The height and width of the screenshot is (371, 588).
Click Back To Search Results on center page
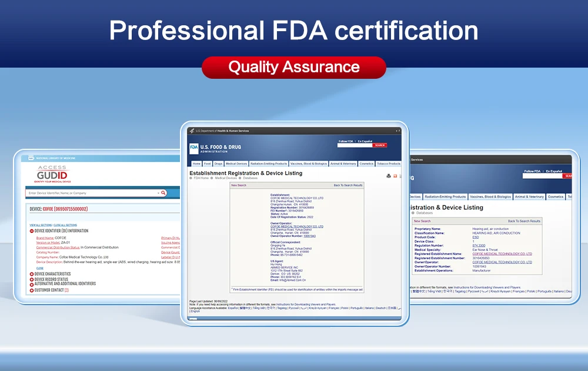tap(348, 185)
